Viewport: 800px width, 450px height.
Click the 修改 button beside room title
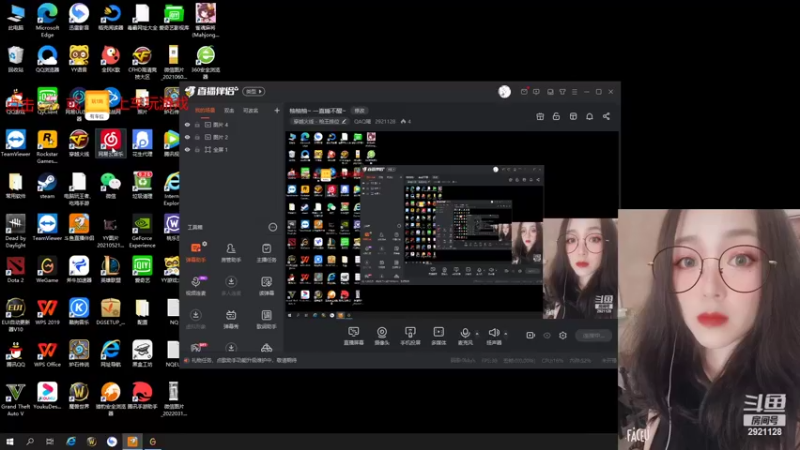pyautogui.click(x=360, y=111)
